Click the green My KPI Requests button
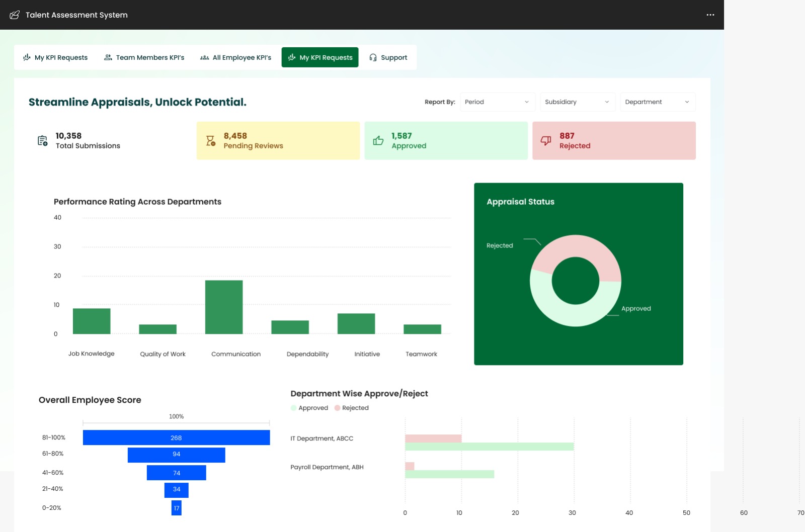The width and height of the screenshot is (805, 532). 319,57
